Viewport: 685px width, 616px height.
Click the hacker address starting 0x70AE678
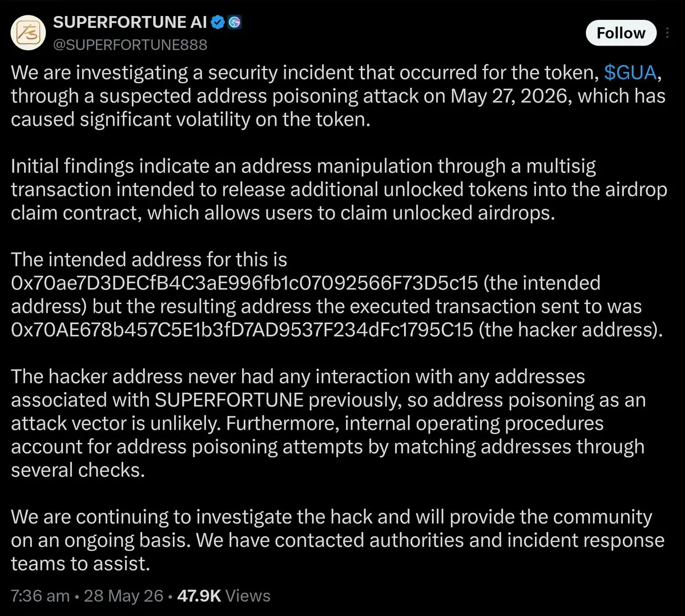pos(242,330)
